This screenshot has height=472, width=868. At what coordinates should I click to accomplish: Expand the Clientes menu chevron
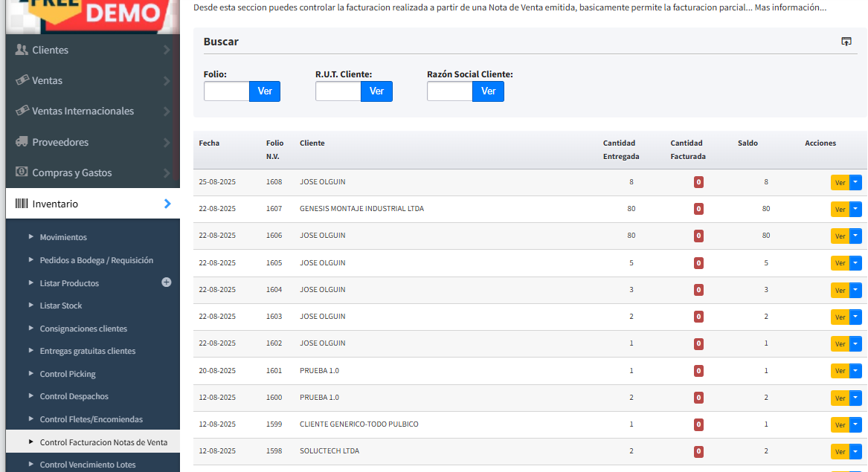pyautogui.click(x=167, y=50)
